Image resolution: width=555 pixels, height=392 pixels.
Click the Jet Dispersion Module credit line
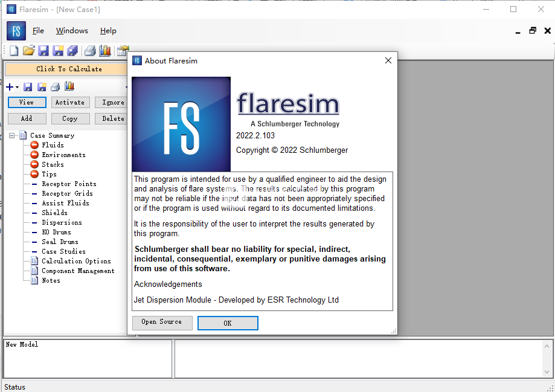coord(236,300)
